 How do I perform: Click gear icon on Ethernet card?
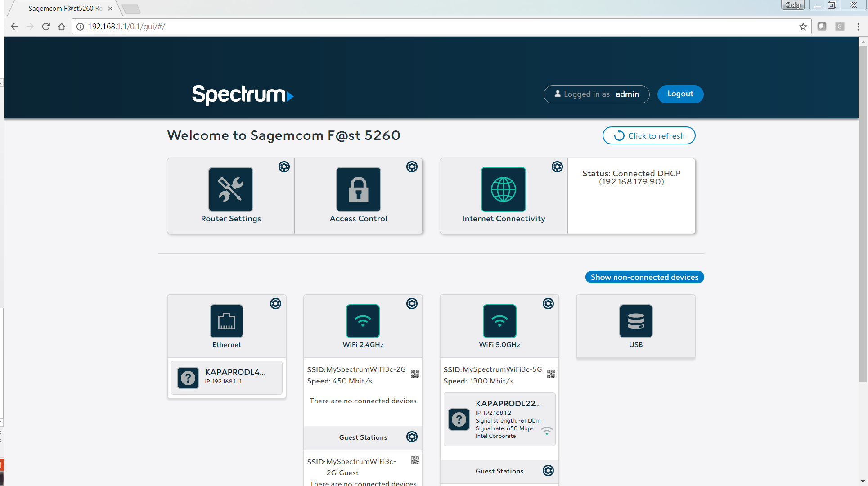coord(275,304)
